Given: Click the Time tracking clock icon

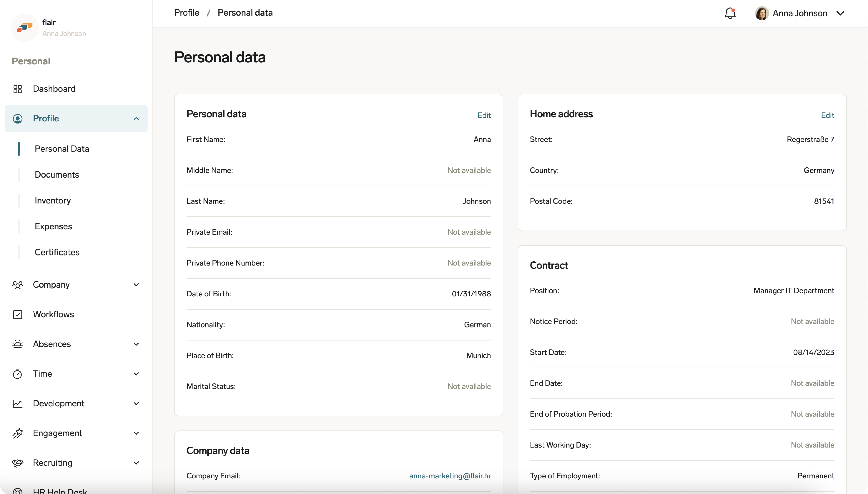Looking at the screenshot, I should [x=18, y=374].
